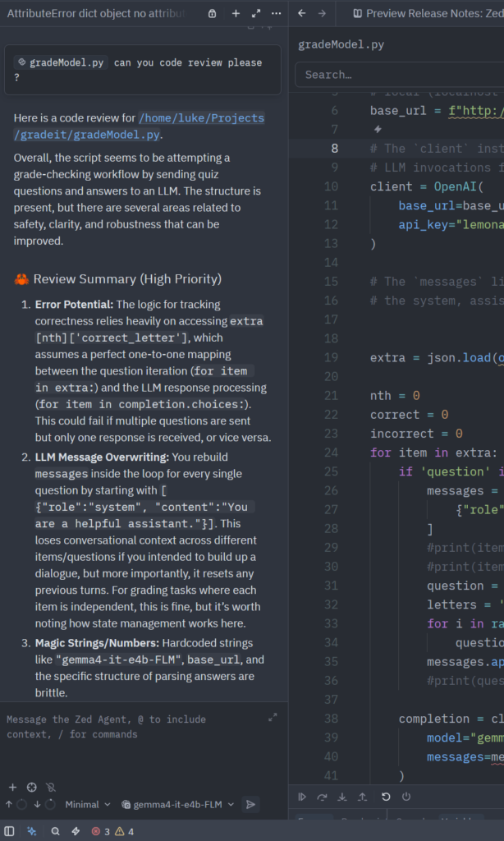Click the thread title AttributeError dict object
Viewport: 504px width, 841px height.
click(x=95, y=13)
